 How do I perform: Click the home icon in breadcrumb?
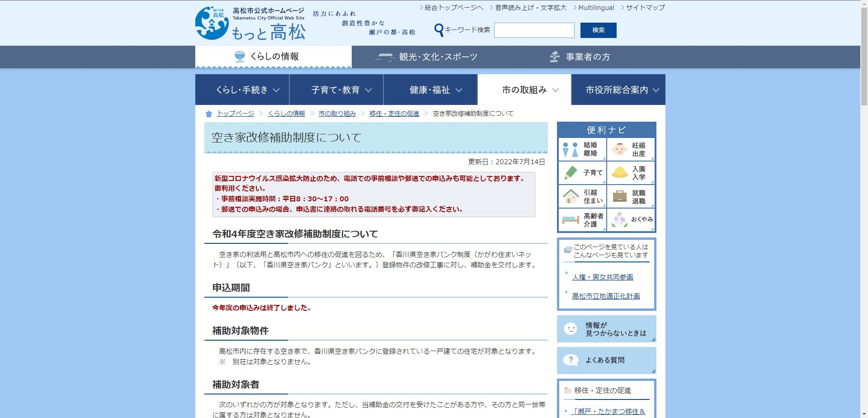click(208, 114)
